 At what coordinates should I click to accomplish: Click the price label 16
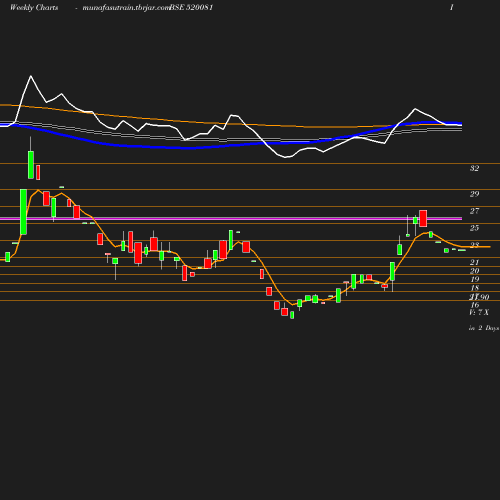(x=474, y=305)
